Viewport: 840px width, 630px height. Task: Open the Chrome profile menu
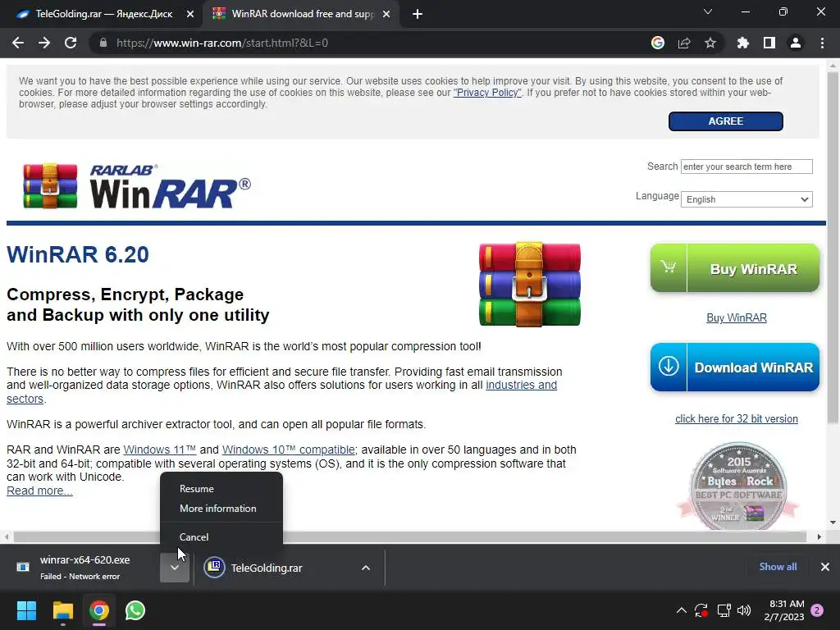(796, 43)
